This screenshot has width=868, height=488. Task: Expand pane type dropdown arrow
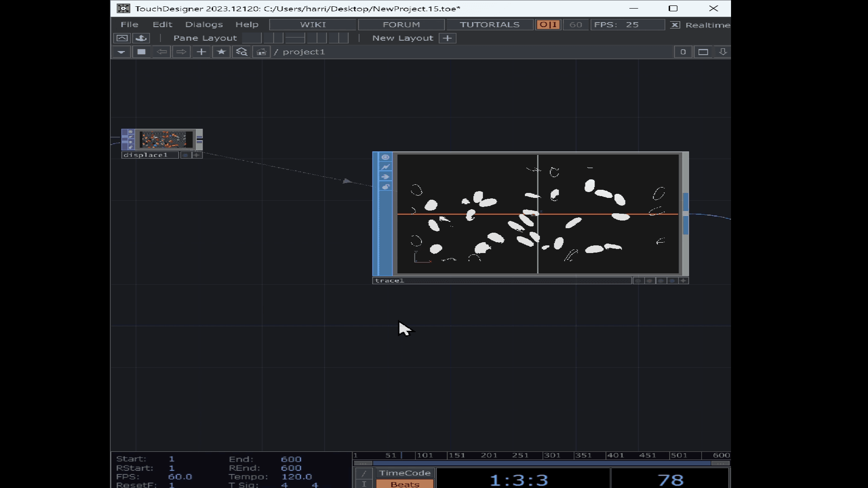point(121,52)
